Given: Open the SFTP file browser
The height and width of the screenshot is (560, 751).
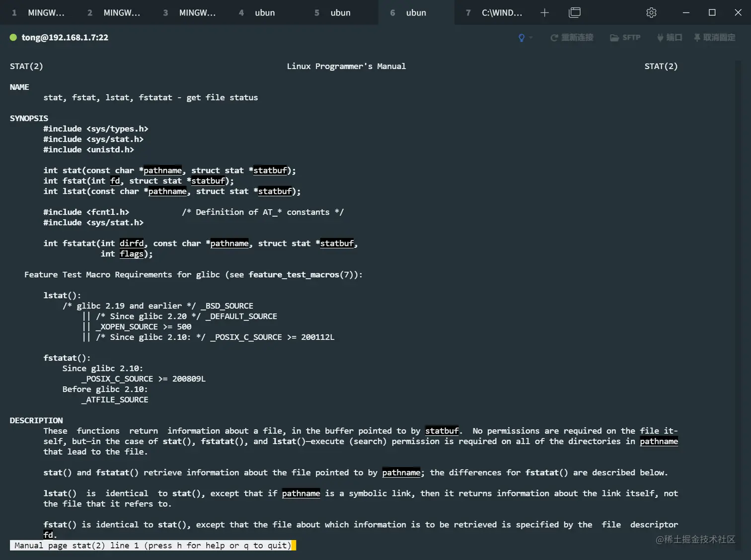Looking at the screenshot, I should tap(625, 38).
